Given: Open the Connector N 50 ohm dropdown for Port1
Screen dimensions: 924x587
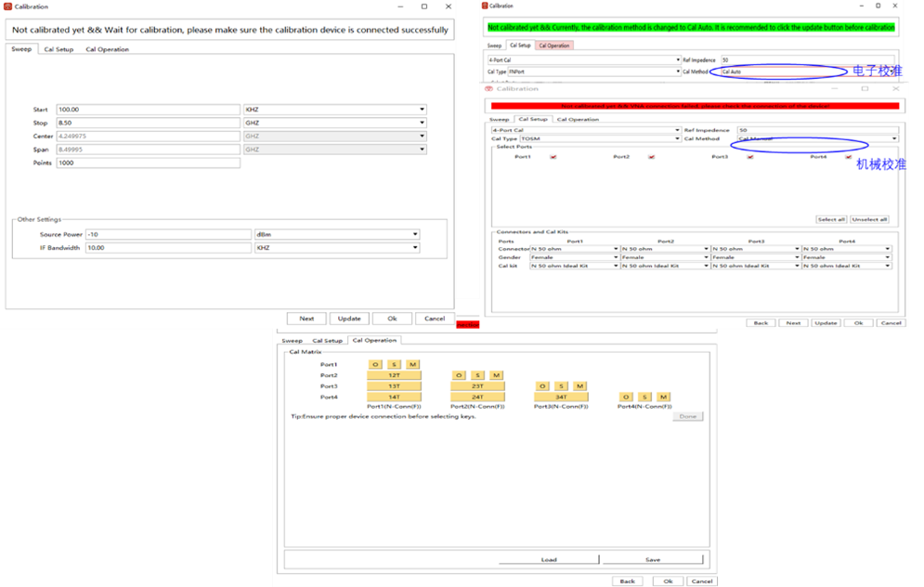Looking at the screenshot, I should [615, 249].
